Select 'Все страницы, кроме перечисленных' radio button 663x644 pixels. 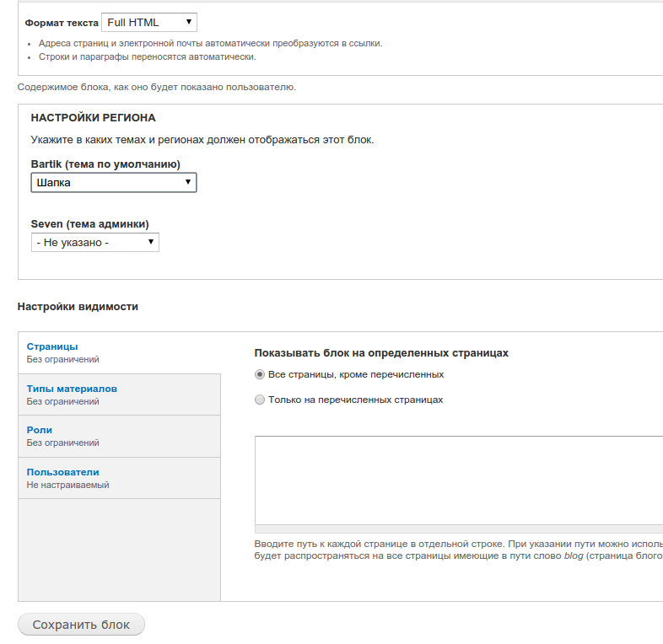[260, 374]
